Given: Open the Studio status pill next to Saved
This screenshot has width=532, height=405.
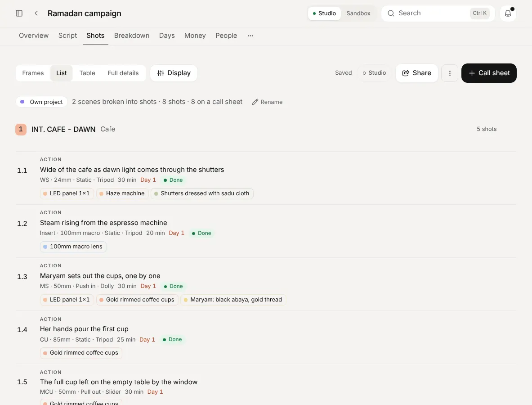Looking at the screenshot, I should 374,73.
